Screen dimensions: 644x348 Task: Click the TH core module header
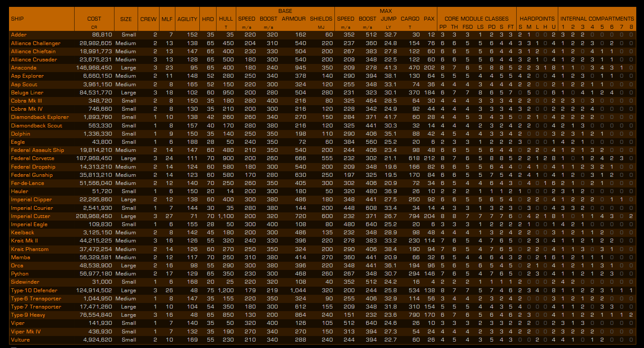point(455,27)
